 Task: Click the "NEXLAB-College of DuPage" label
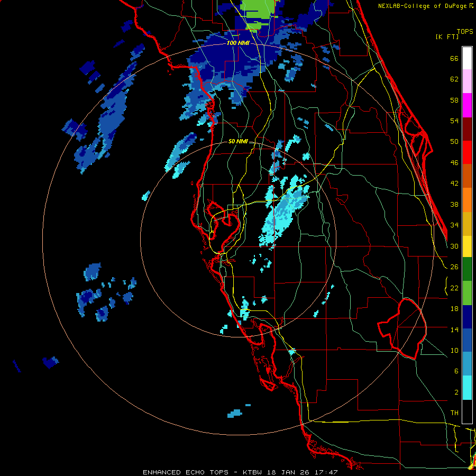(x=422, y=6)
